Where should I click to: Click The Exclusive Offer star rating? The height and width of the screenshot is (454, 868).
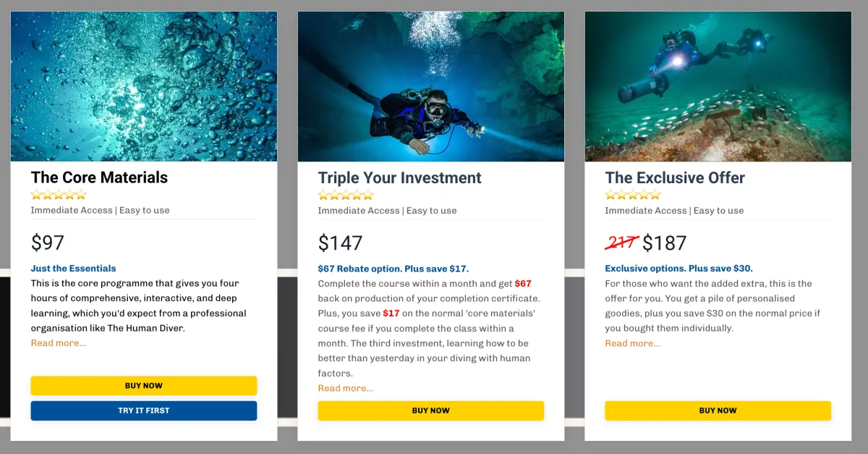coord(633,195)
